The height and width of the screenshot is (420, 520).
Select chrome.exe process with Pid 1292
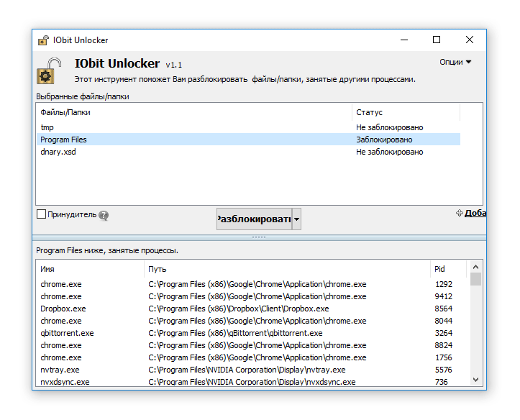click(x=253, y=284)
